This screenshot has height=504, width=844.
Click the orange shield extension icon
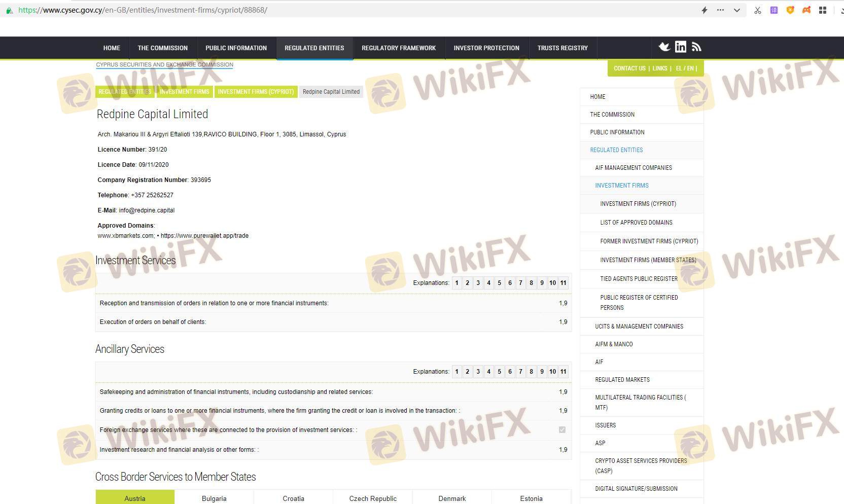790,10
